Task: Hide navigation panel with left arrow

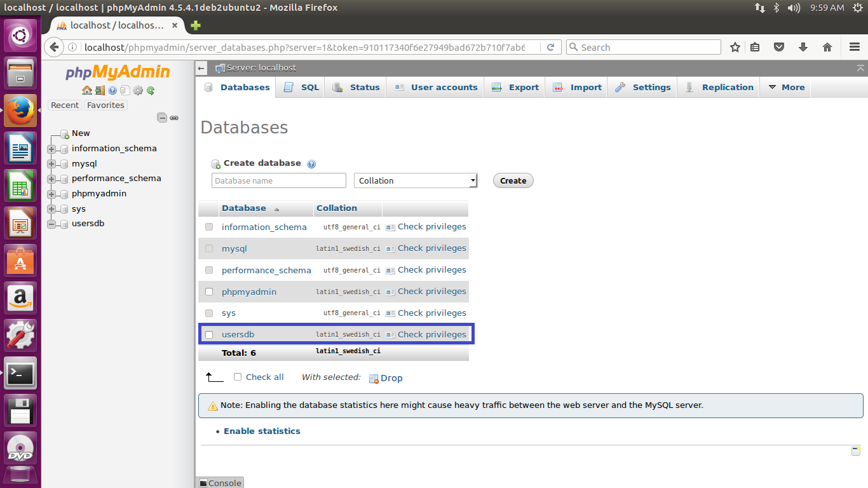Action: click(201, 68)
